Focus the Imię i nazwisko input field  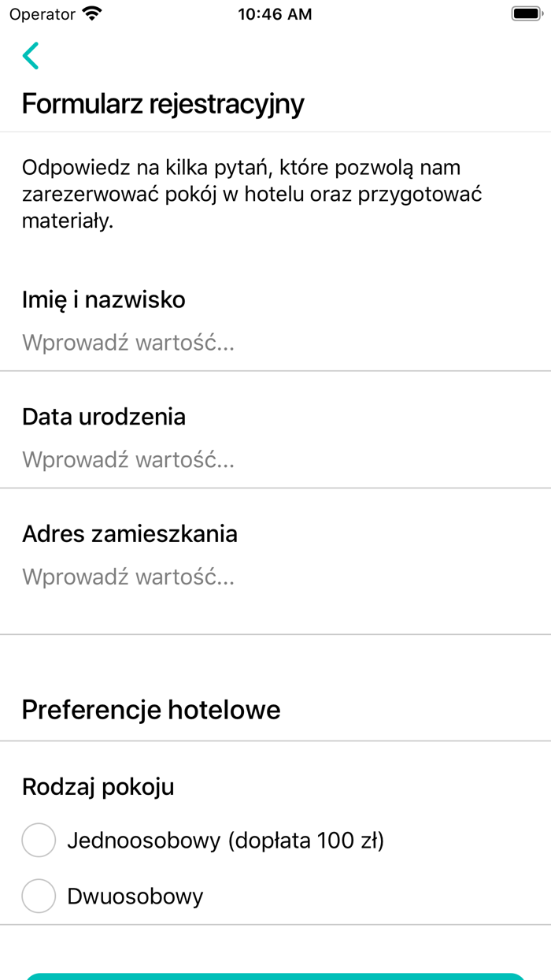tap(275, 343)
